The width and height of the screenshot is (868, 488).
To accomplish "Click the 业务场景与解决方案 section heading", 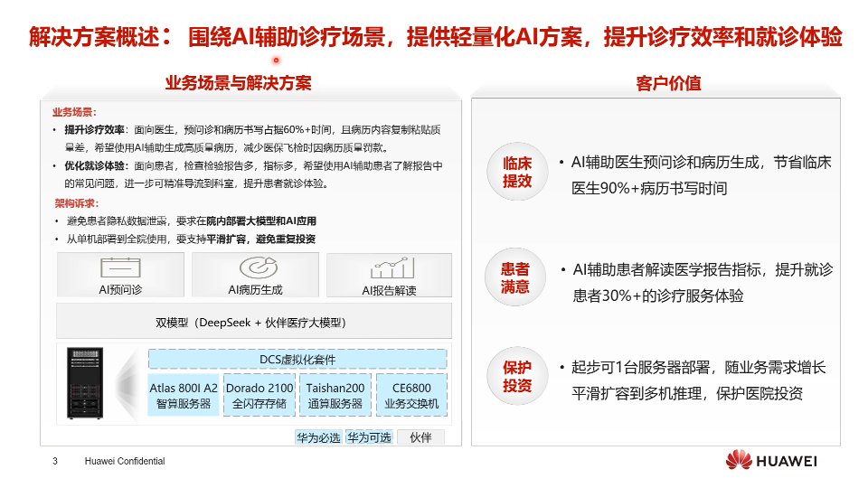I will coord(239,83).
